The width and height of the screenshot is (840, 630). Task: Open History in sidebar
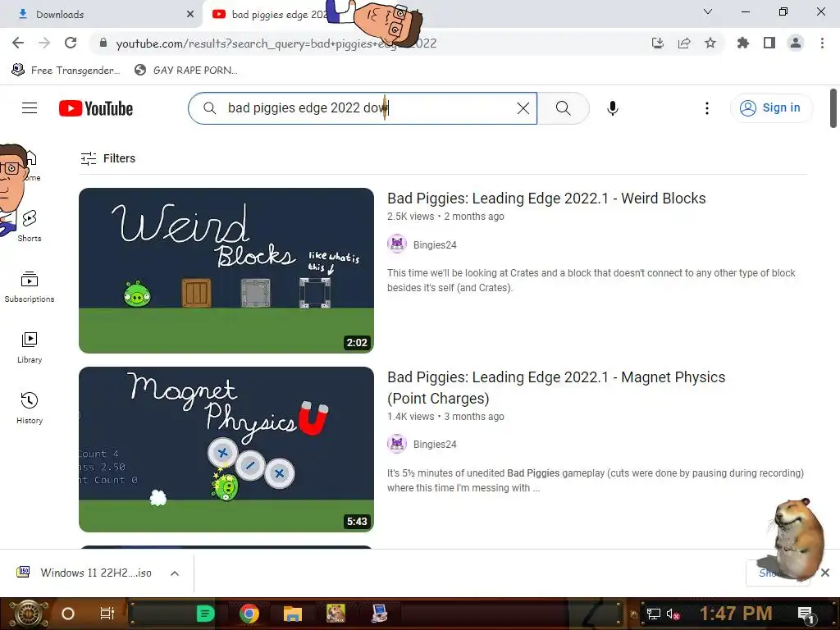click(30, 409)
